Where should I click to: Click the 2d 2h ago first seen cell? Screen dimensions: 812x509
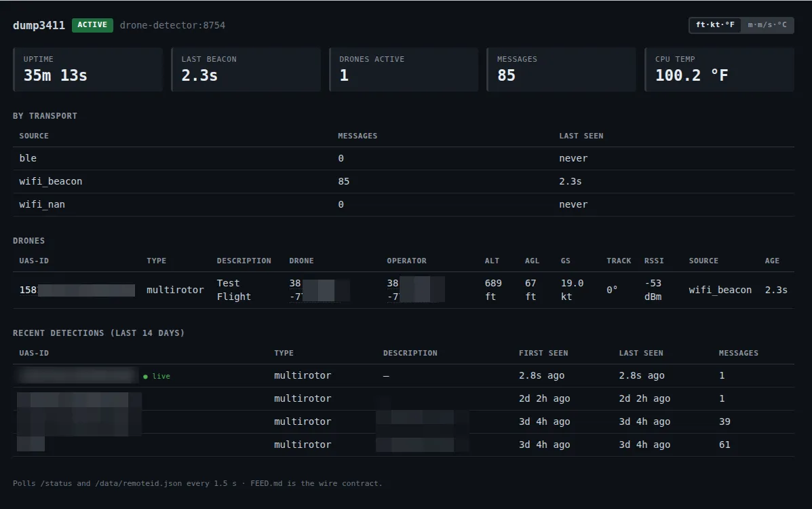pos(544,398)
